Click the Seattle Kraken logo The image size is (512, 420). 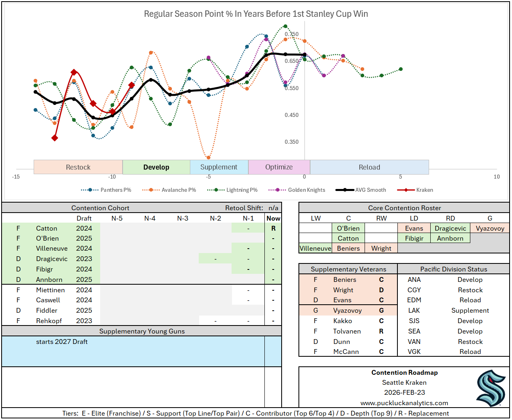(491, 388)
